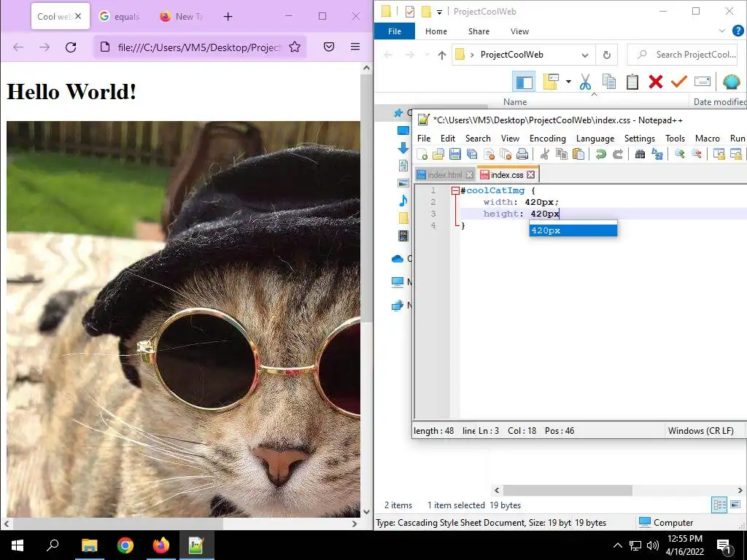Open the Explorer Share ribbon tab
The height and width of the screenshot is (560, 747).
point(479,31)
